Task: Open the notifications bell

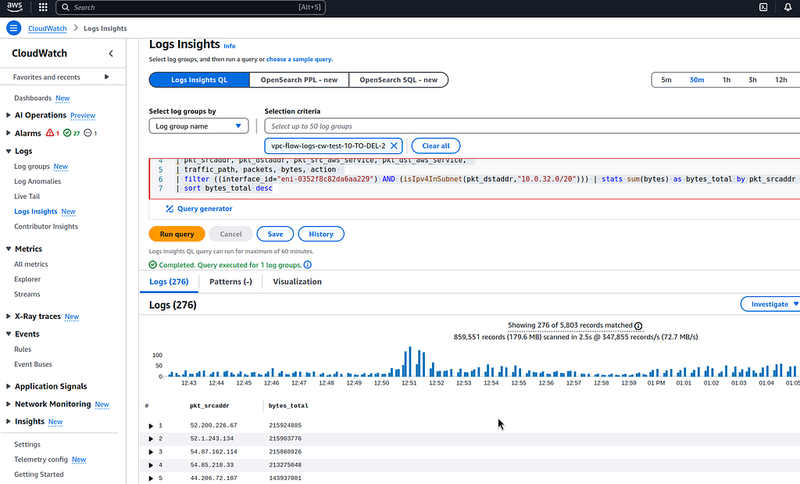Action: (x=788, y=7)
